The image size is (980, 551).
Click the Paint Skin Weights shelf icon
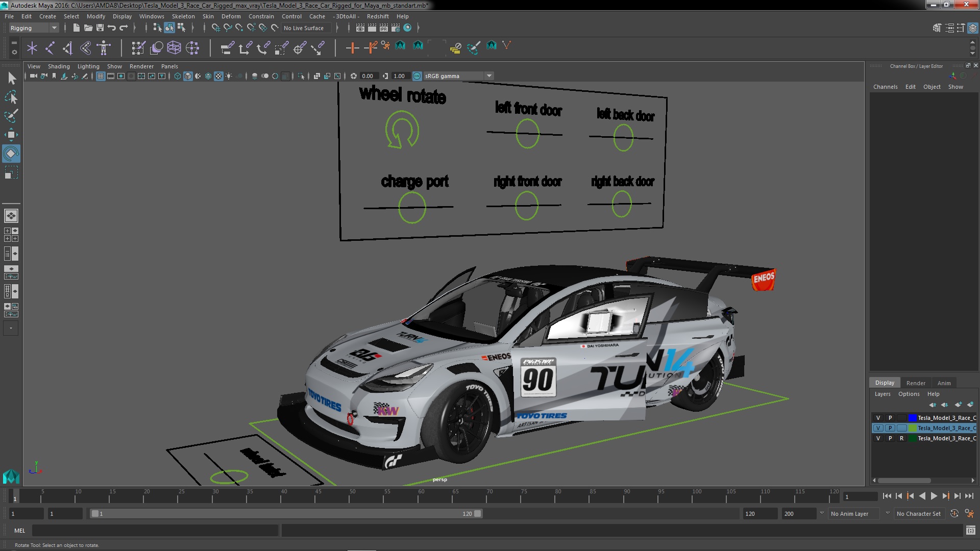pos(138,48)
